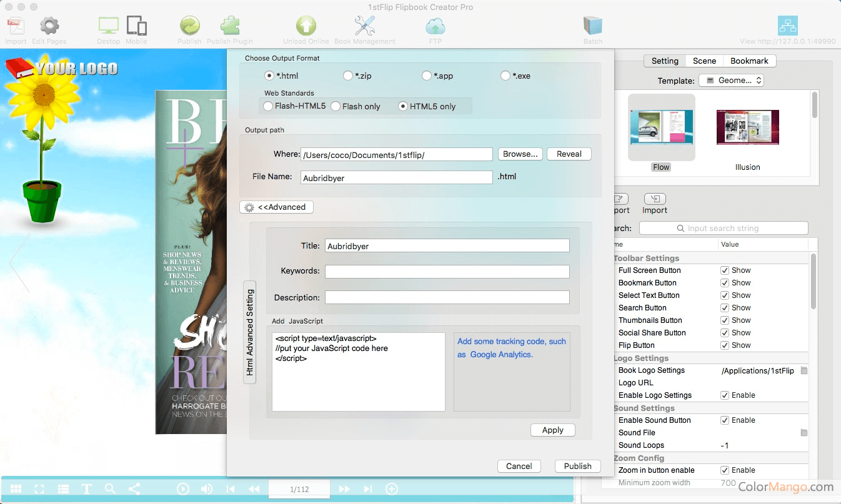Open the FTP cloud upload icon

435,27
